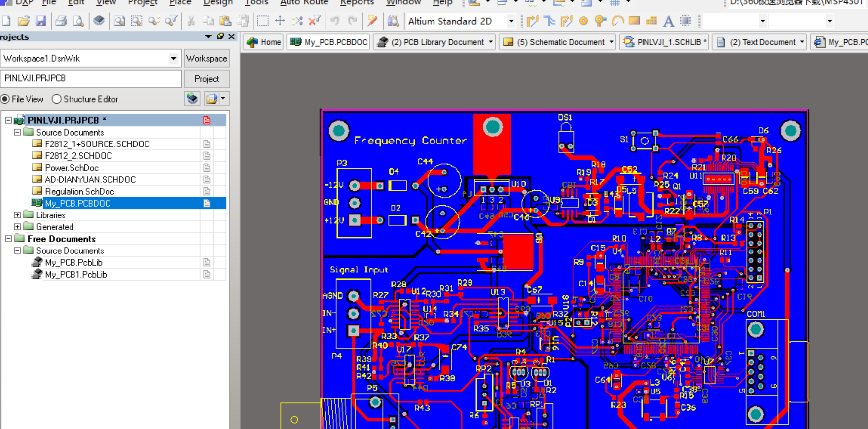The width and height of the screenshot is (868, 429).
Task: Select the File View radio button
Action: [5, 99]
